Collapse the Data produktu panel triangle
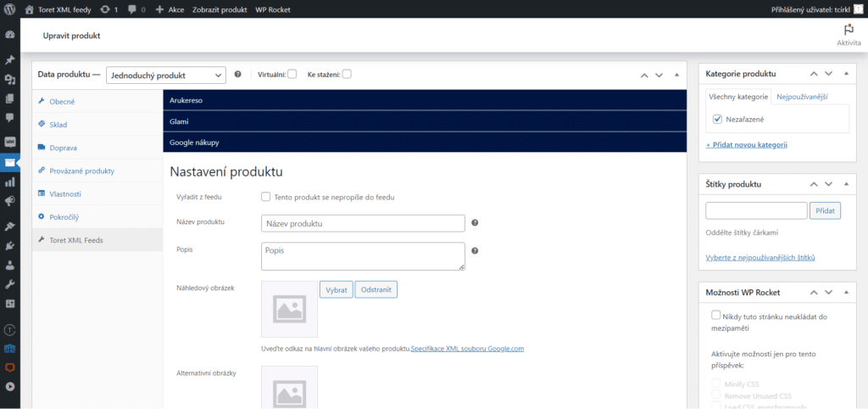868x409 pixels. click(x=676, y=75)
